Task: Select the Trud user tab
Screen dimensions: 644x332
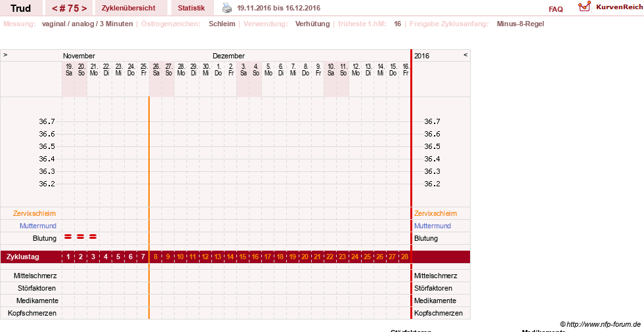Action: click(20, 9)
